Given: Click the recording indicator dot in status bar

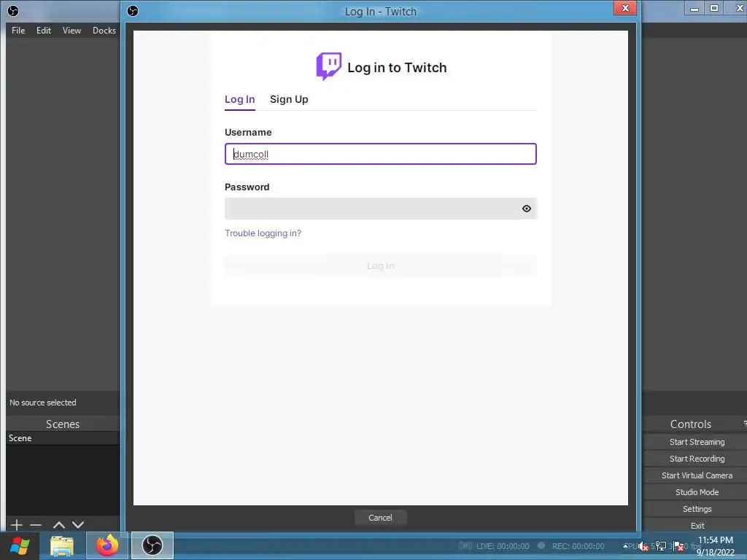Looking at the screenshot, I should pyautogui.click(x=541, y=545).
